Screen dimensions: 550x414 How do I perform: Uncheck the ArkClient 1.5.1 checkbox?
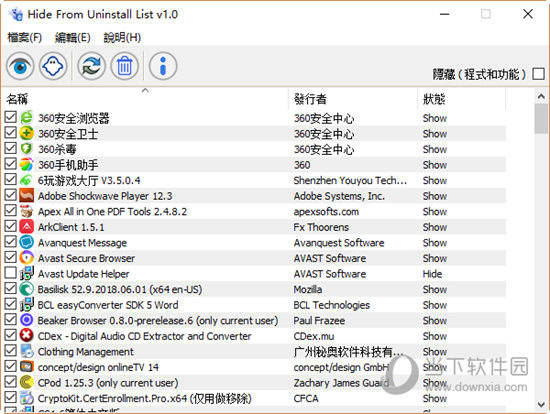click(11, 226)
